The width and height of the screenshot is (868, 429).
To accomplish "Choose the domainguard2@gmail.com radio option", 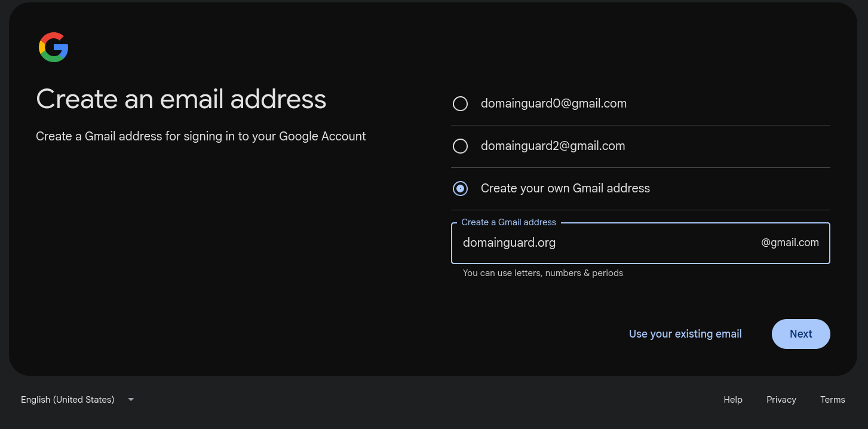I will 460,146.
